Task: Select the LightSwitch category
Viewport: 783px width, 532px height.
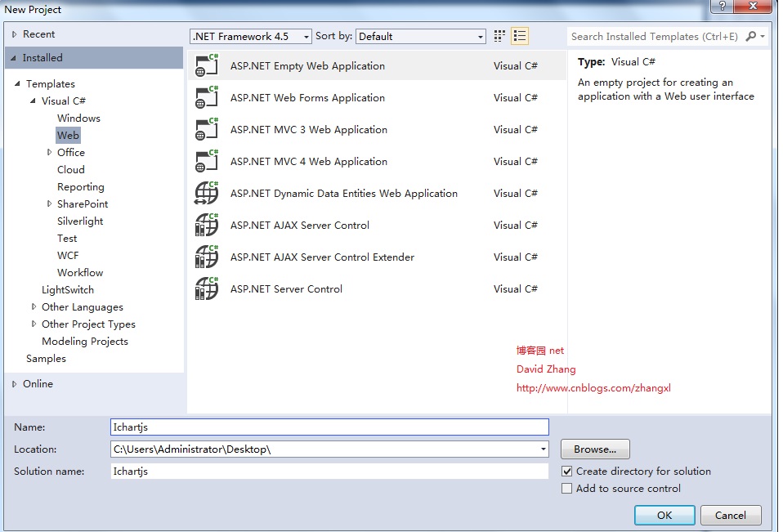Action: 67,289
